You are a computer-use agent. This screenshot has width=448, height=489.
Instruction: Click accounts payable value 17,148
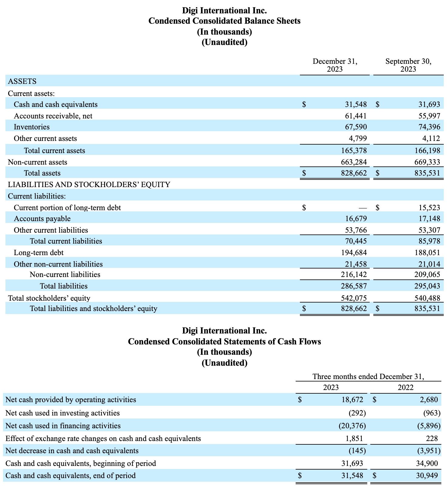pos(429,219)
